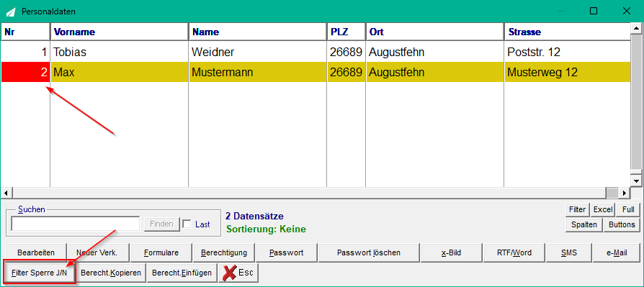Click the red Nr 2 cell
This screenshot has width=644, height=287.
click(25, 72)
